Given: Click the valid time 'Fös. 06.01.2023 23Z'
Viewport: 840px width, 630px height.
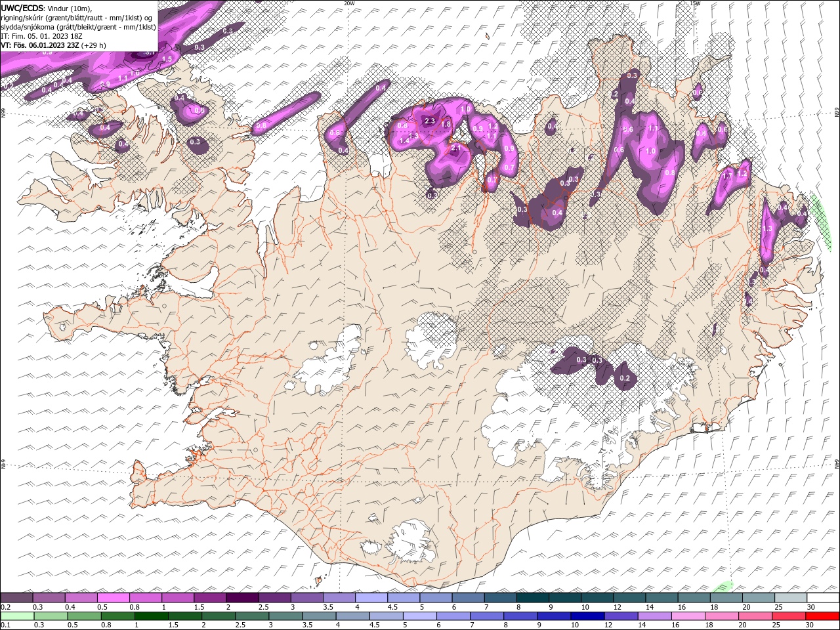Looking at the screenshot, I should pos(47,45).
